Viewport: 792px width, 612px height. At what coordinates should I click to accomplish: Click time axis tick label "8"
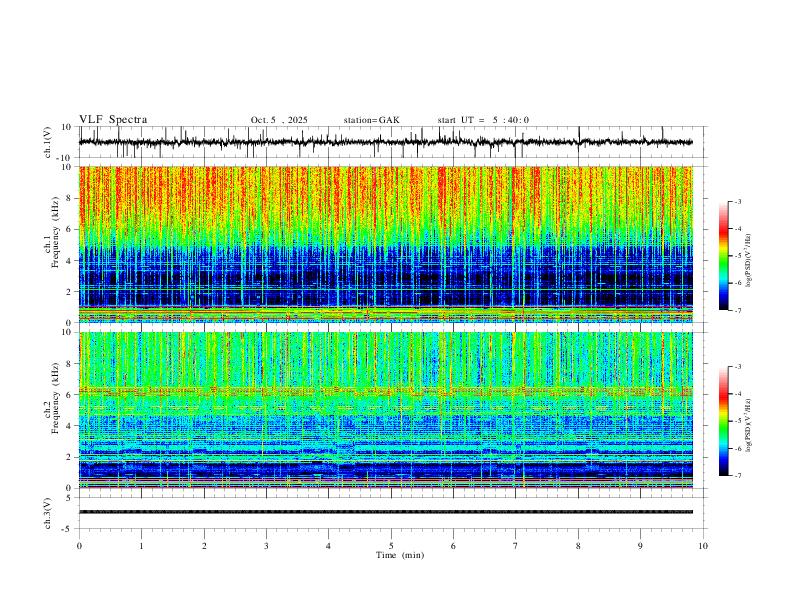coord(578,546)
